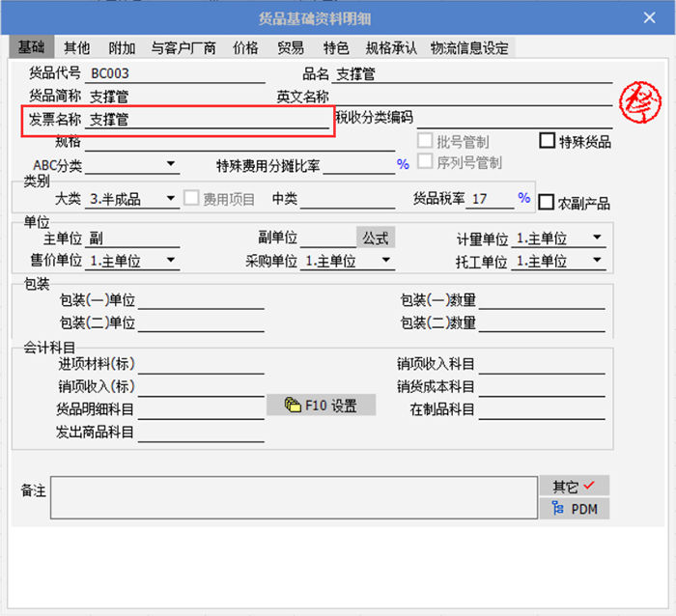Image resolution: width=676 pixels, height=616 pixels.
Task: Open the 采购单位 dropdown
Action: [x=385, y=261]
